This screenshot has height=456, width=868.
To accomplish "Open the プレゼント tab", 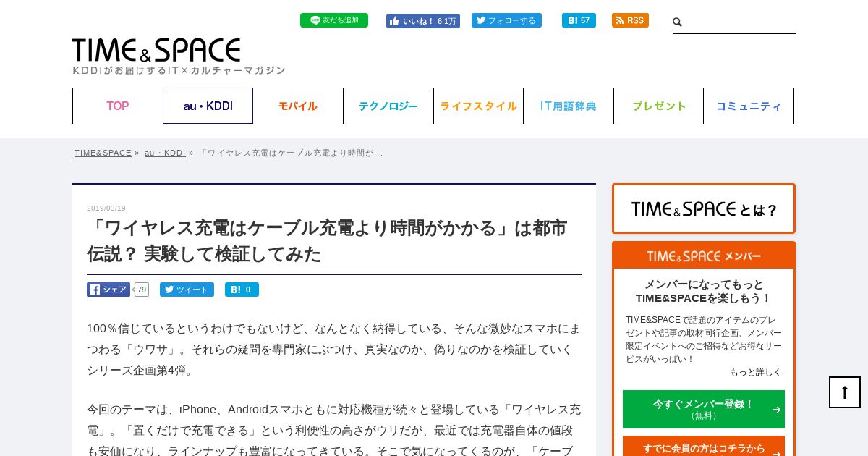I will click(x=659, y=106).
